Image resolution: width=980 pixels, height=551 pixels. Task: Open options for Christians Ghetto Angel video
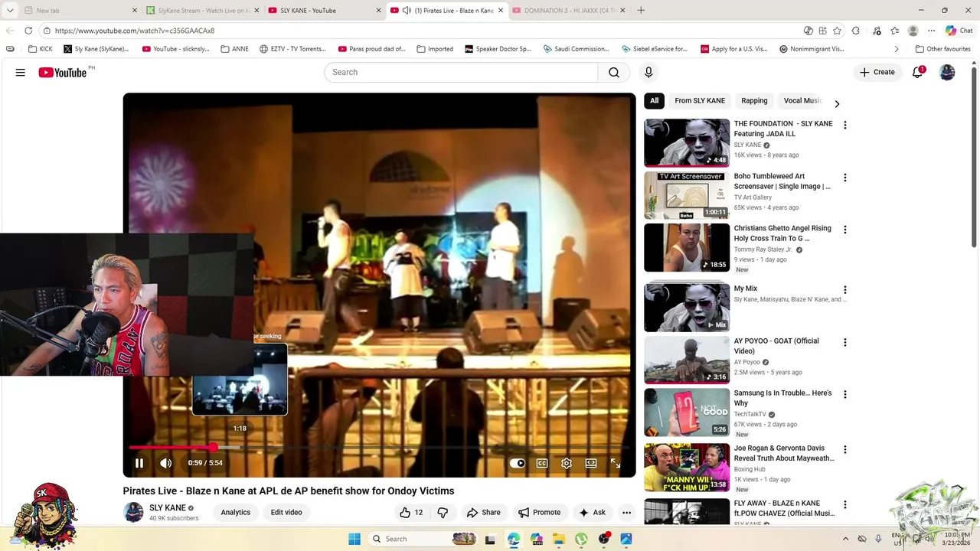[x=845, y=230]
